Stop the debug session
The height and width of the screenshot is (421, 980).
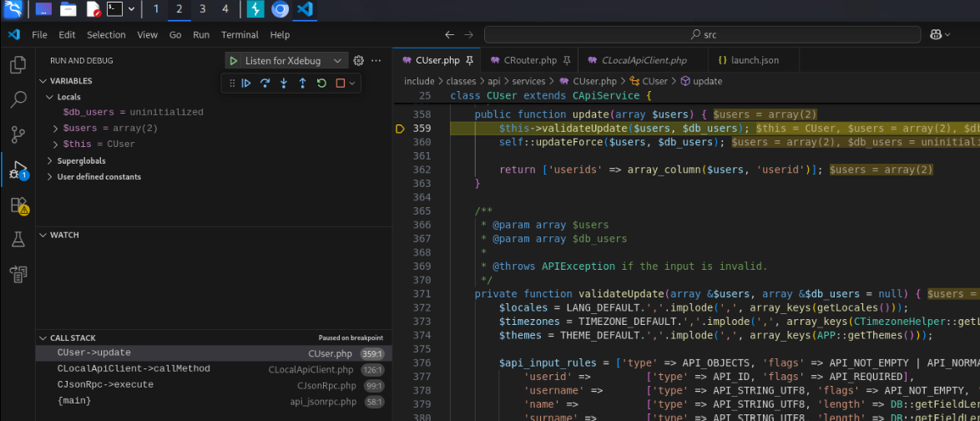[340, 84]
